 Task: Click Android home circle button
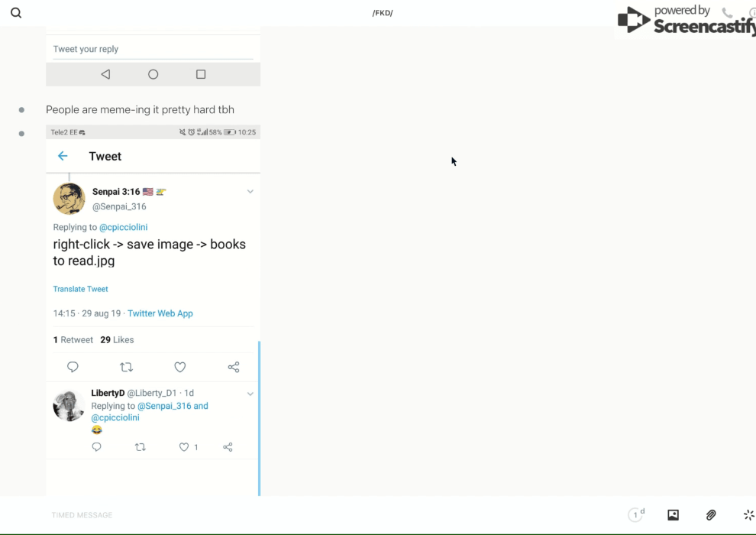[x=153, y=74]
